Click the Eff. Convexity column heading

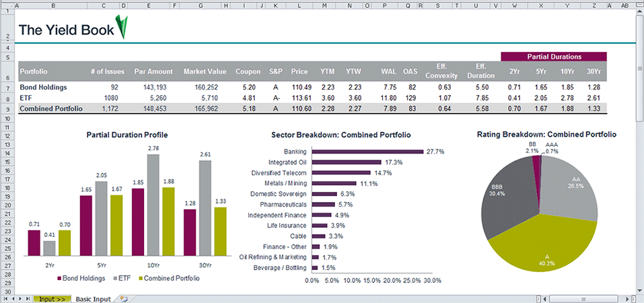coord(441,71)
